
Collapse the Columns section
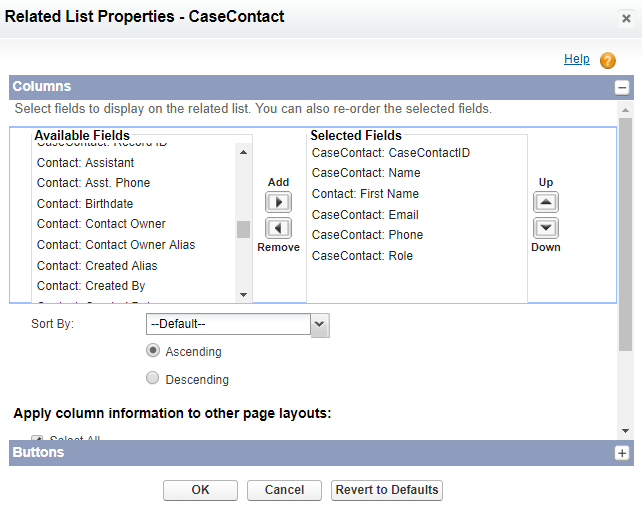(622, 87)
